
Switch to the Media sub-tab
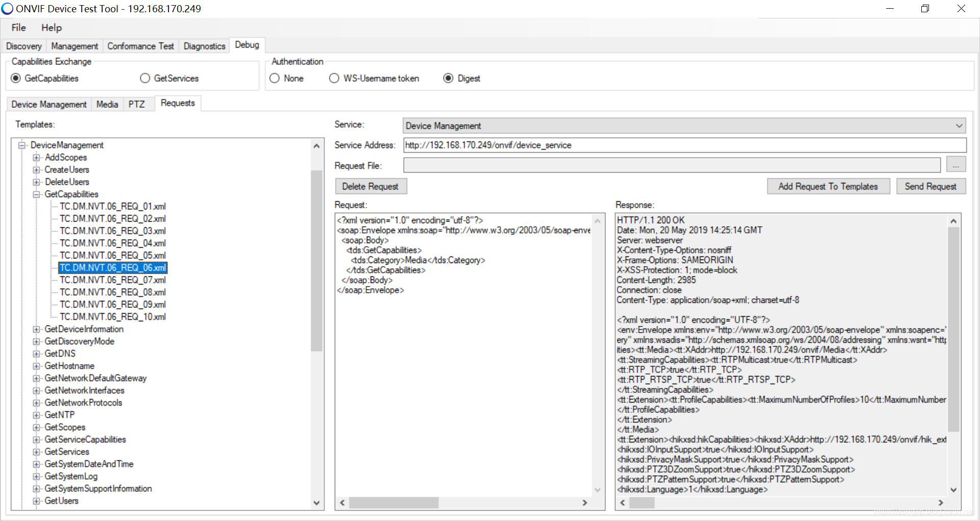coord(107,104)
